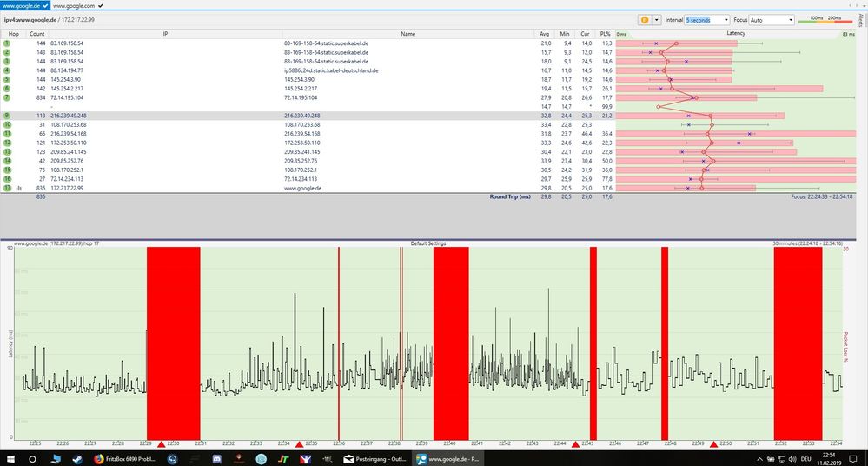Click the Cur column header

585,34
